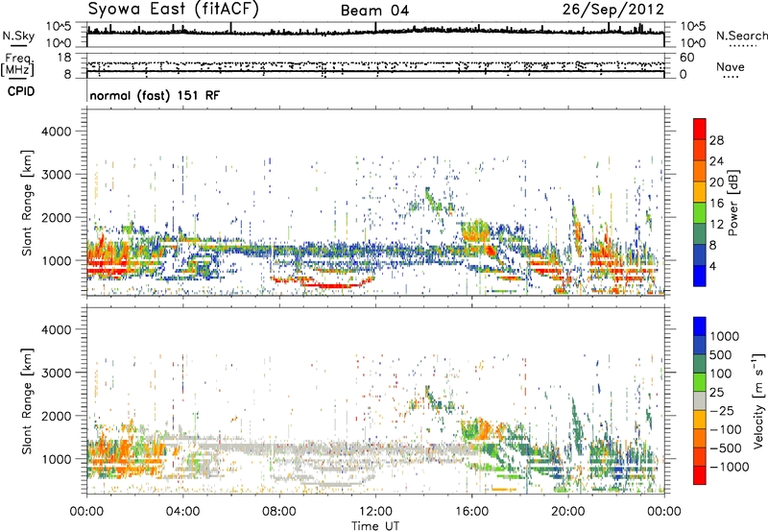Click the "-100" label on the velocity colorbar
The height and width of the screenshot is (532, 768).
(726, 429)
